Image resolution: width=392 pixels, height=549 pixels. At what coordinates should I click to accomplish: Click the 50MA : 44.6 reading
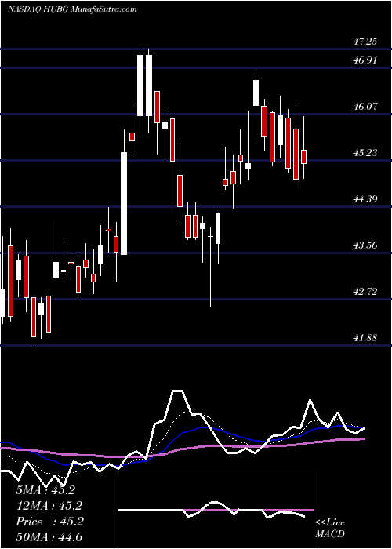click(49, 537)
